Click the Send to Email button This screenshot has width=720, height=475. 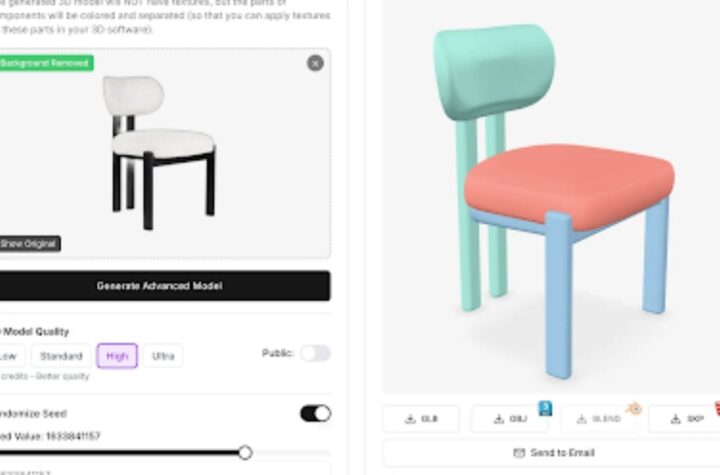[x=552, y=452]
